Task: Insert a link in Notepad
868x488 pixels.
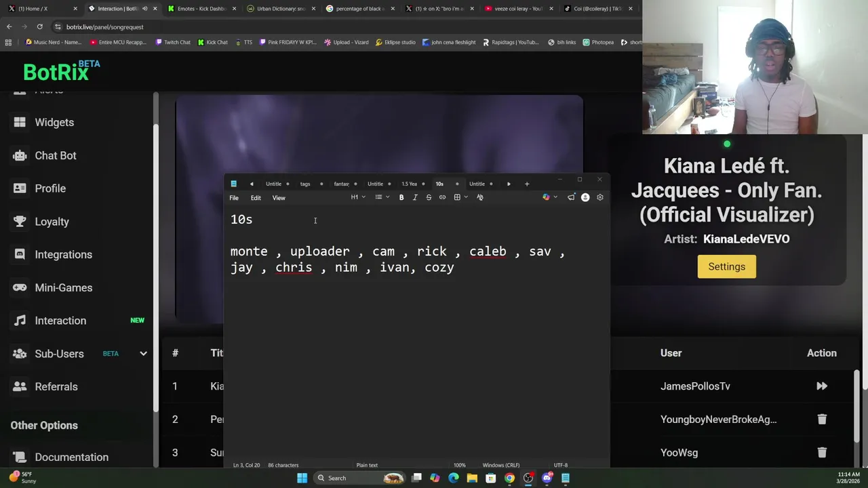Action: 442,197
